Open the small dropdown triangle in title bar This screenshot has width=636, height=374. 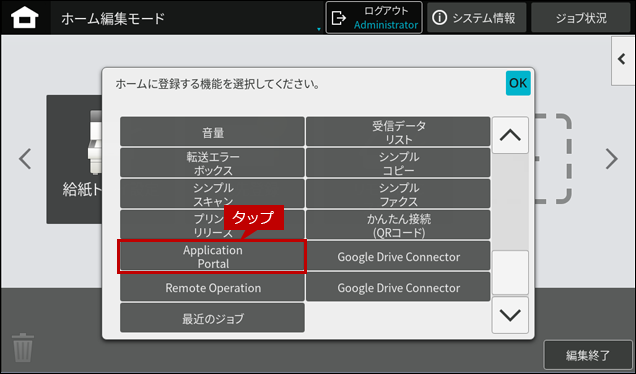(x=318, y=29)
